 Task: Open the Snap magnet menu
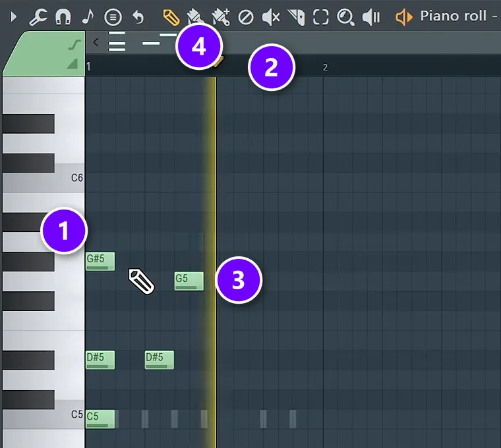coord(63,17)
